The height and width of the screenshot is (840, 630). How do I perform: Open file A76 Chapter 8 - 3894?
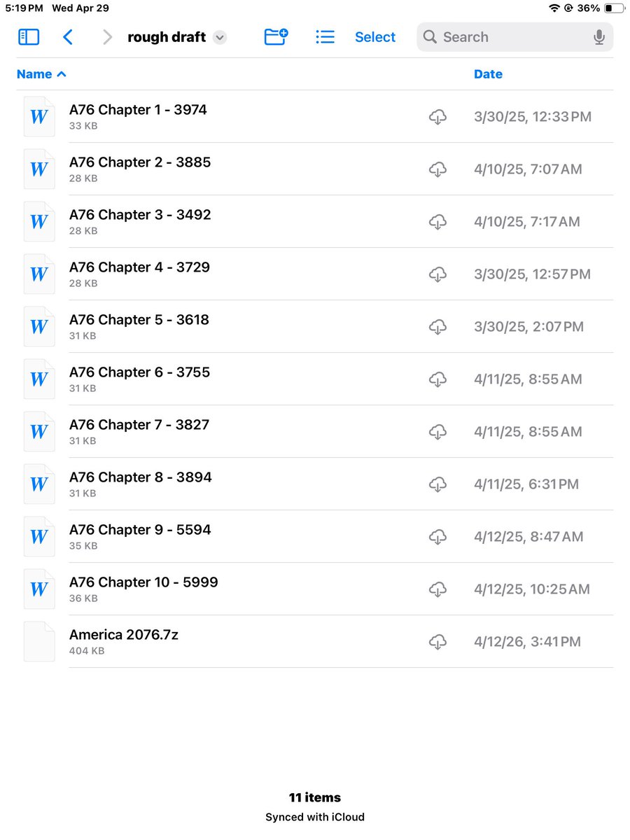[141, 477]
